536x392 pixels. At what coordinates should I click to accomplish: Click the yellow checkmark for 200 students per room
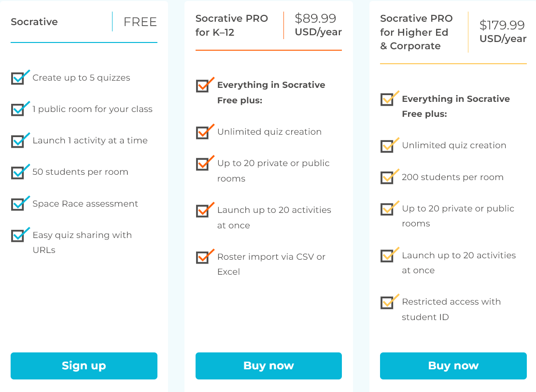click(390, 177)
